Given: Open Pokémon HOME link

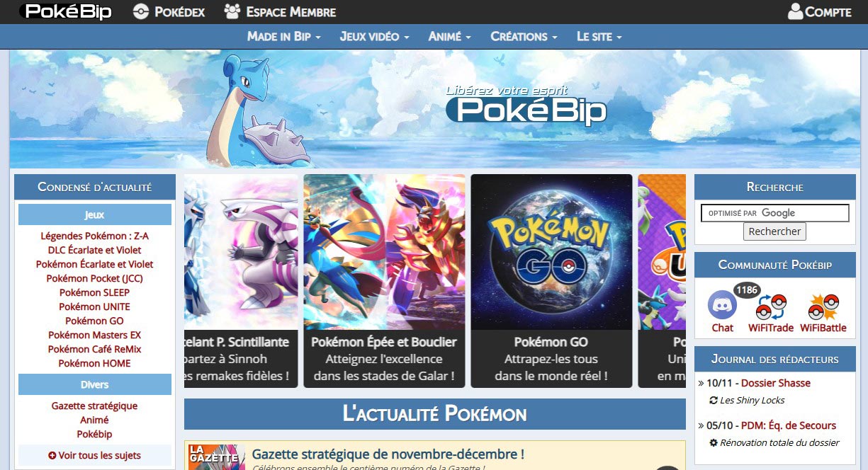Looking at the screenshot, I should (94, 363).
